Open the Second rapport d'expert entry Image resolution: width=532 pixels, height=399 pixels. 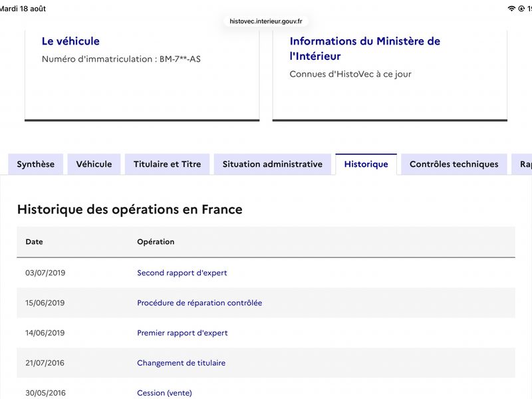182,273
